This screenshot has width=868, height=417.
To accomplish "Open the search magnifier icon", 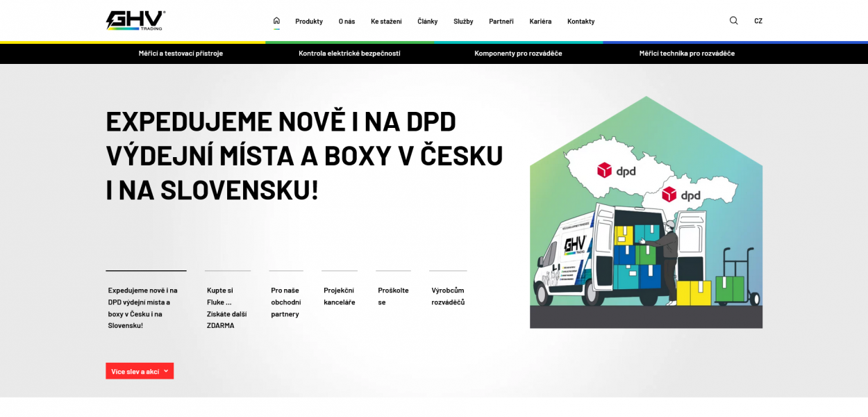I will coord(733,21).
